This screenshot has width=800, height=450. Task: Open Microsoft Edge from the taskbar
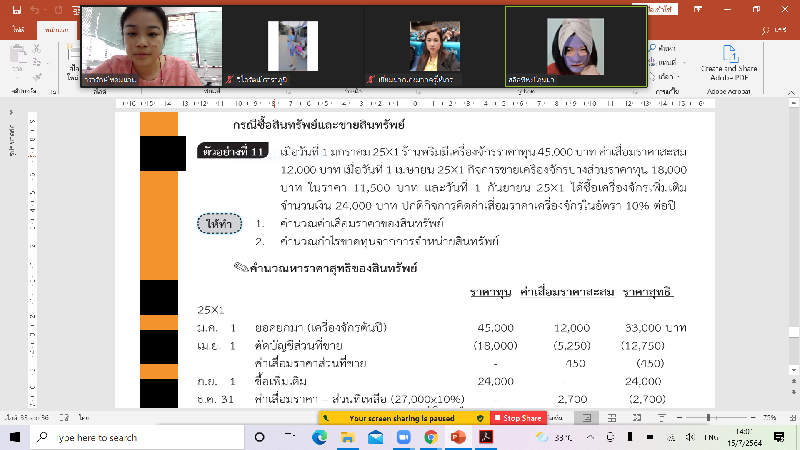point(319,437)
